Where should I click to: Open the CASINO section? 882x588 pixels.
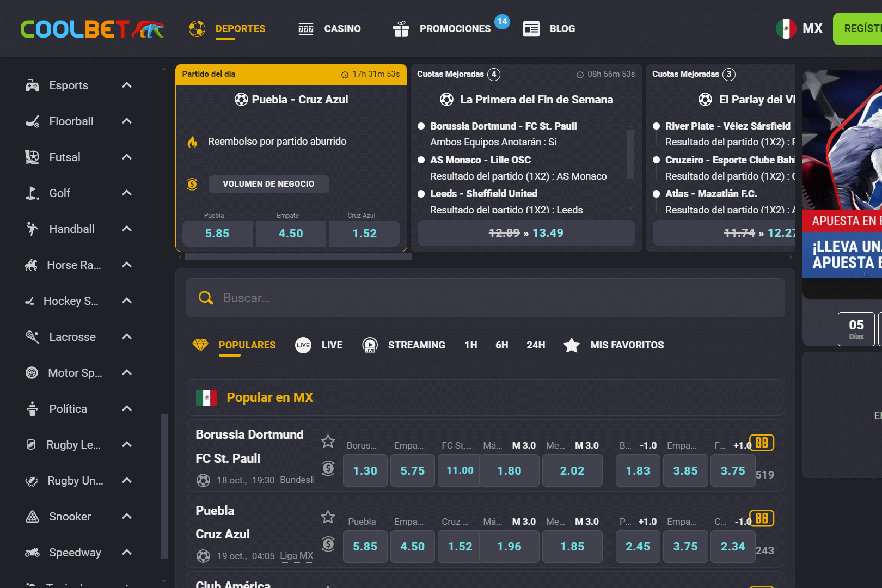coord(342,29)
